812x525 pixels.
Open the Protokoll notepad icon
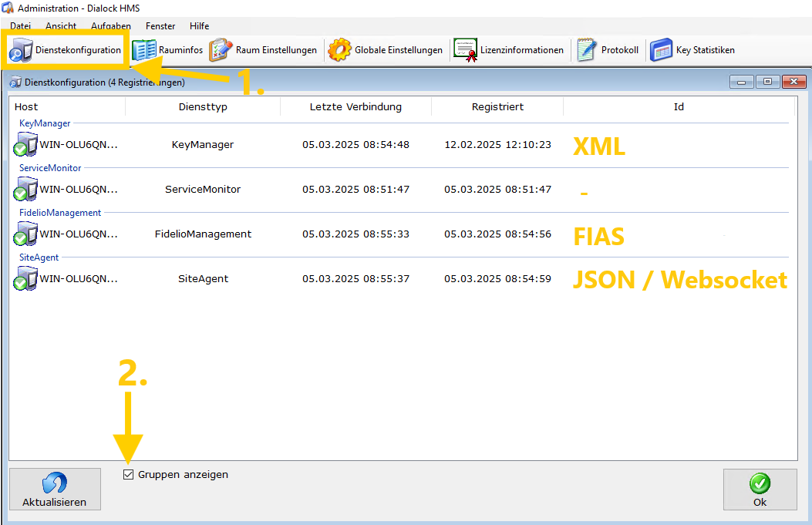[x=587, y=50]
